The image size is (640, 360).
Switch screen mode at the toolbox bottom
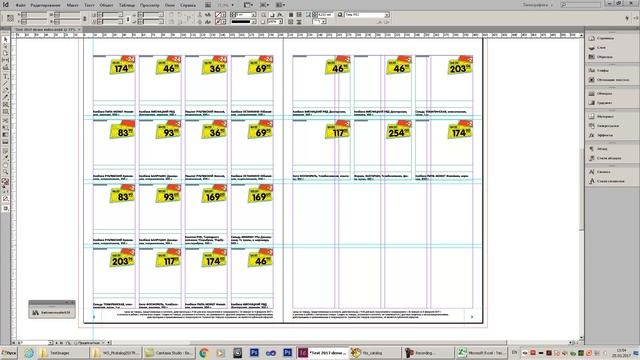tap(5, 209)
